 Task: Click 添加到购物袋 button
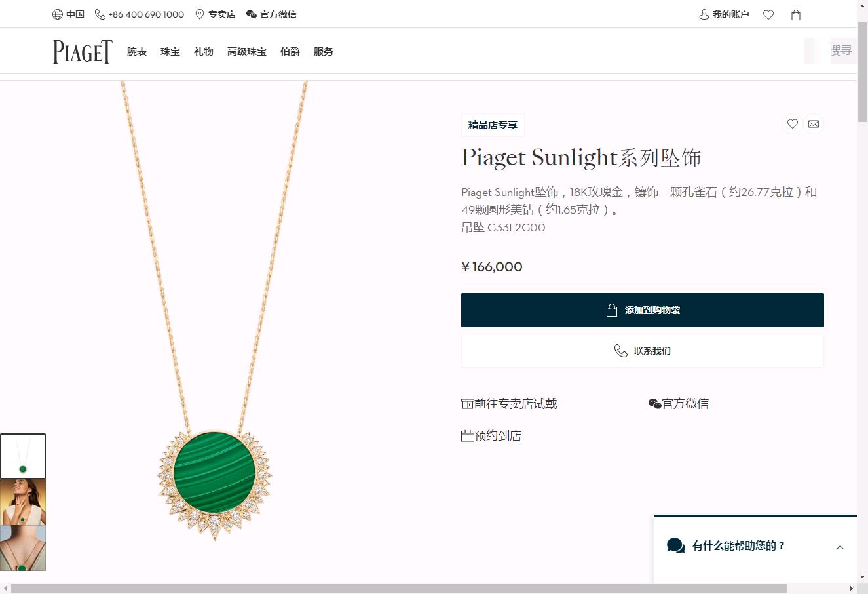click(642, 310)
